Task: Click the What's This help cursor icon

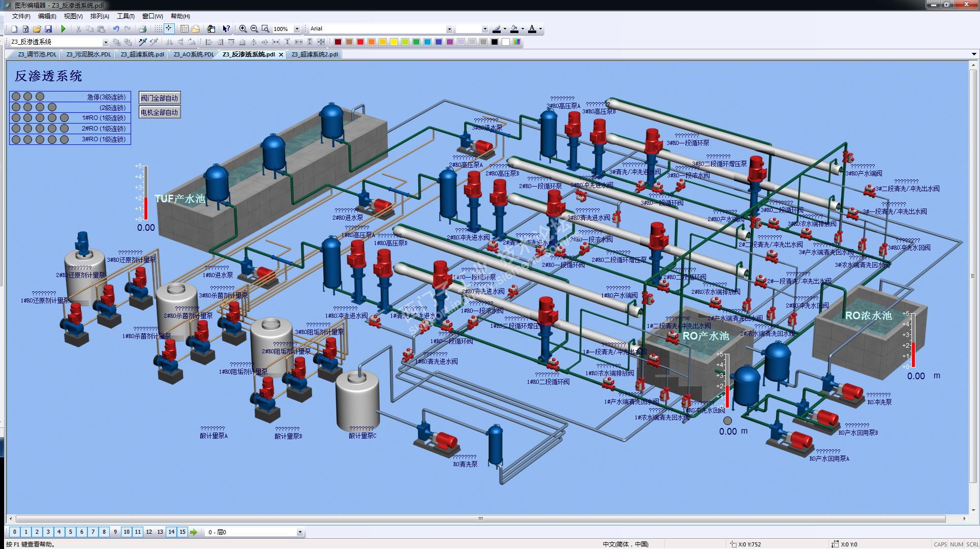Action: click(x=226, y=29)
